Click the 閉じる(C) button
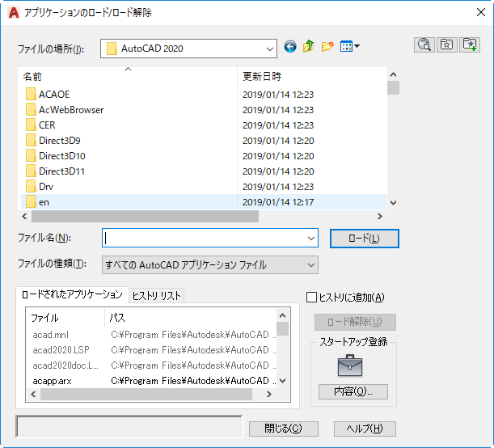 [x=284, y=429]
